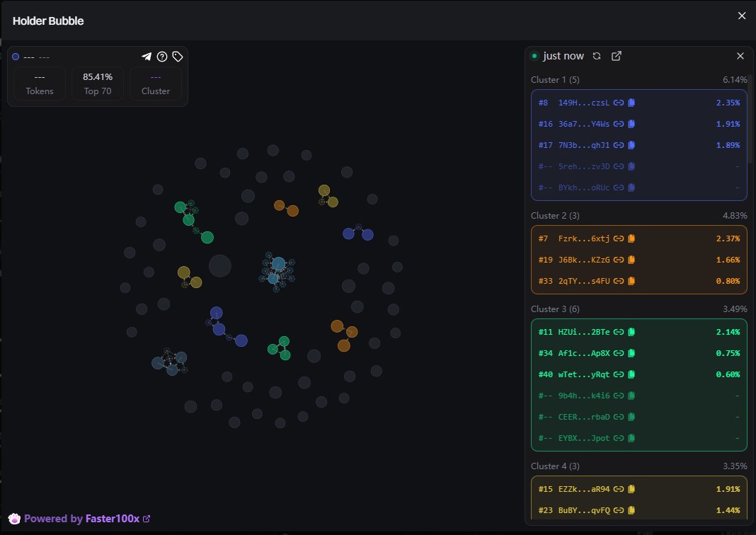Open link icon for J6Bk...KZzG
The width and height of the screenshot is (756, 535).
coord(619,260)
